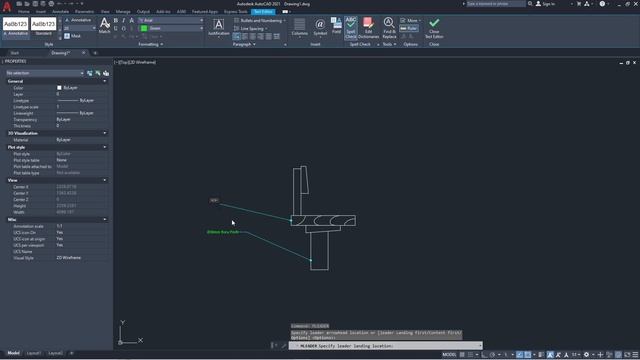
Task: Add a new drawing tab with plus
Action: pyautogui.click(x=95, y=53)
